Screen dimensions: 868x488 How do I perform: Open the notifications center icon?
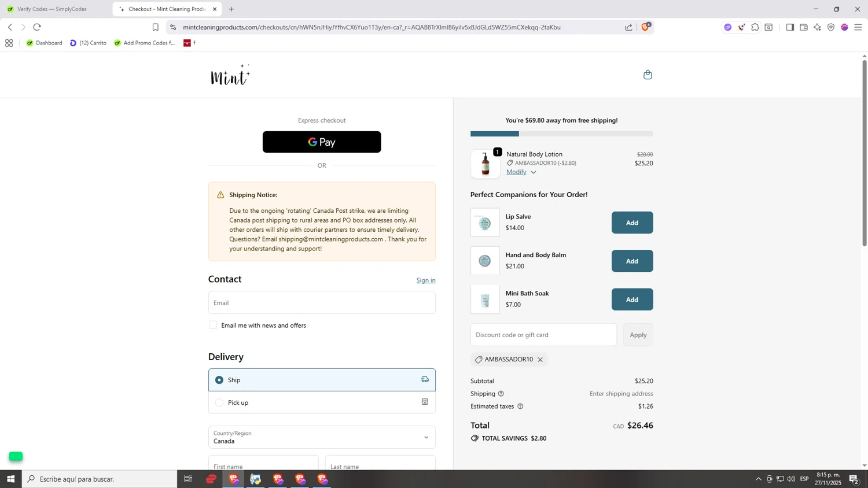pos(854,479)
